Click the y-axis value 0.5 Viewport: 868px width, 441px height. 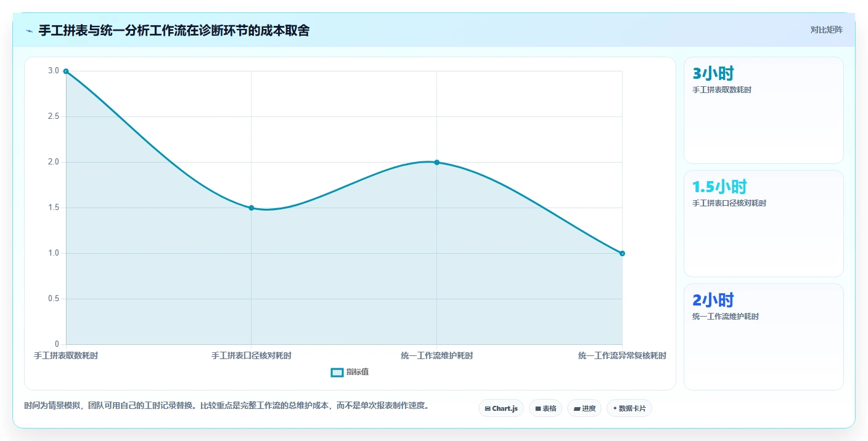pos(54,299)
